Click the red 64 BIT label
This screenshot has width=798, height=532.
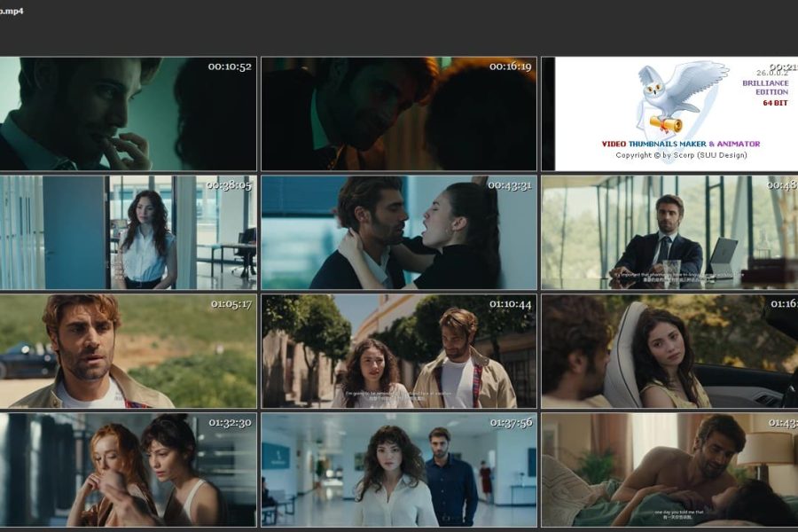tap(775, 104)
